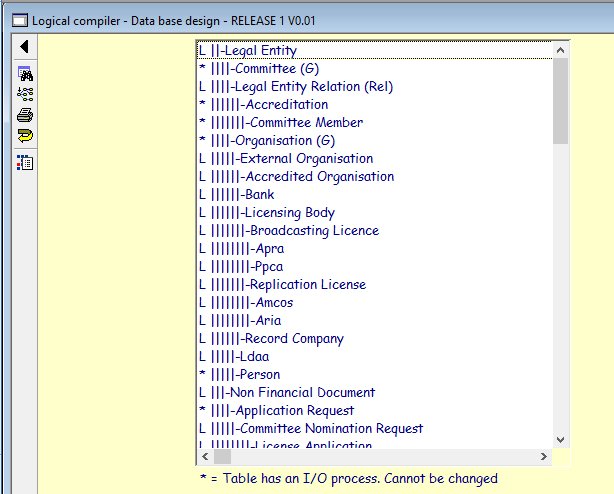Click the list scrollbar down arrow

coord(560,439)
